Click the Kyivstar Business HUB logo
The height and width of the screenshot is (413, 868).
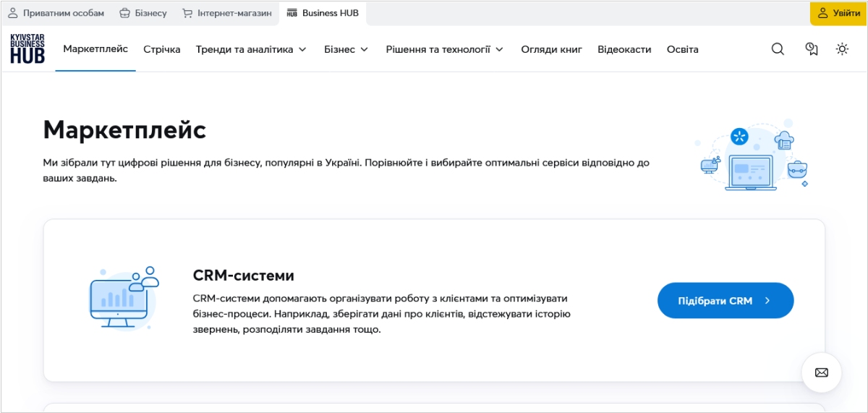(x=27, y=49)
